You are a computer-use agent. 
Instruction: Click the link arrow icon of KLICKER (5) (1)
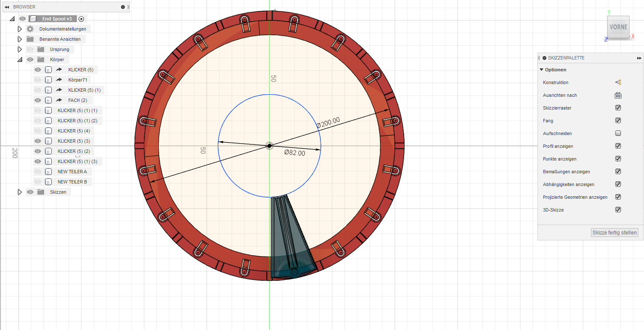point(59,90)
